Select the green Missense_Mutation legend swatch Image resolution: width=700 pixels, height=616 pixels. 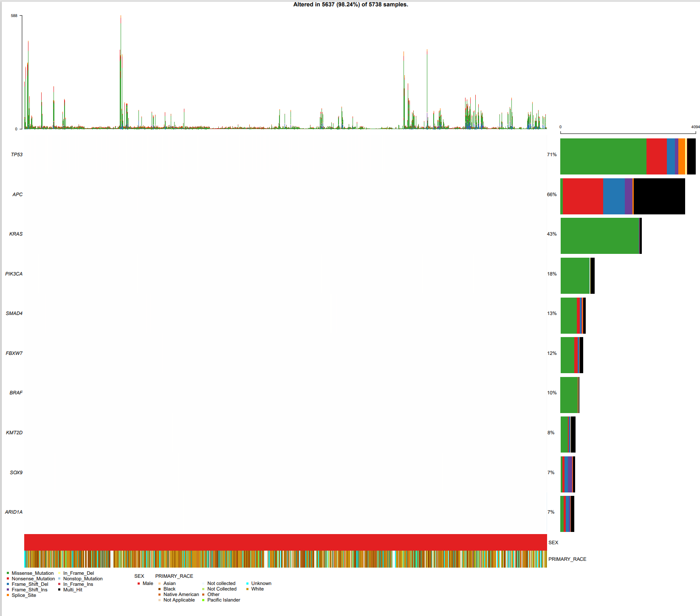(x=8, y=573)
